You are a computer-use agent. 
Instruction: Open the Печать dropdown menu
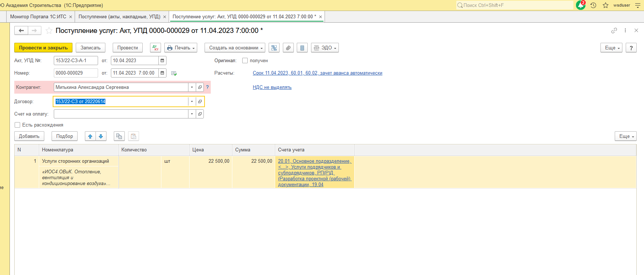[181, 48]
